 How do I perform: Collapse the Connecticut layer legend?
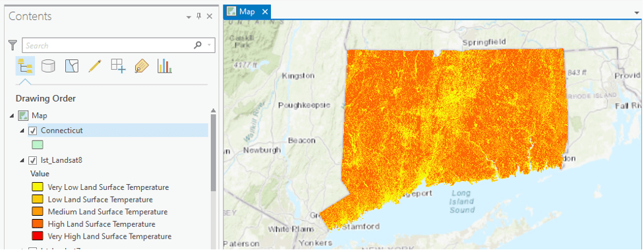[x=22, y=131]
